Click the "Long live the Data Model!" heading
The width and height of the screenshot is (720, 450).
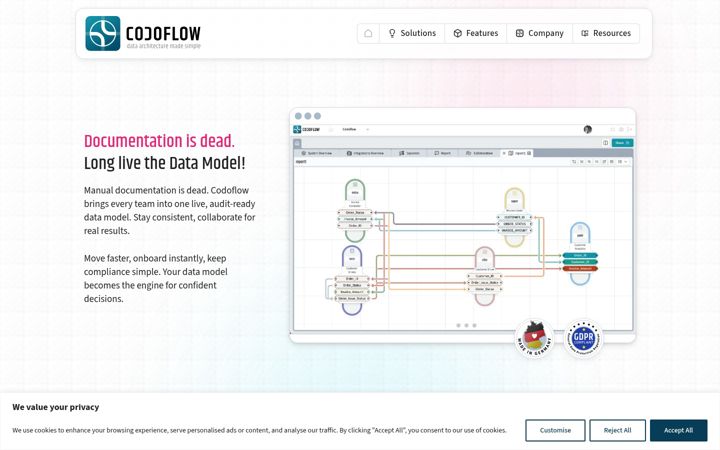tap(164, 163)
